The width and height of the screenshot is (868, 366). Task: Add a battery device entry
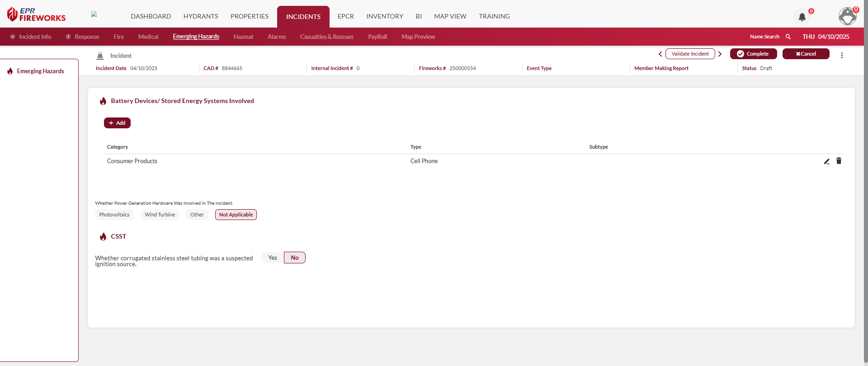117,123
